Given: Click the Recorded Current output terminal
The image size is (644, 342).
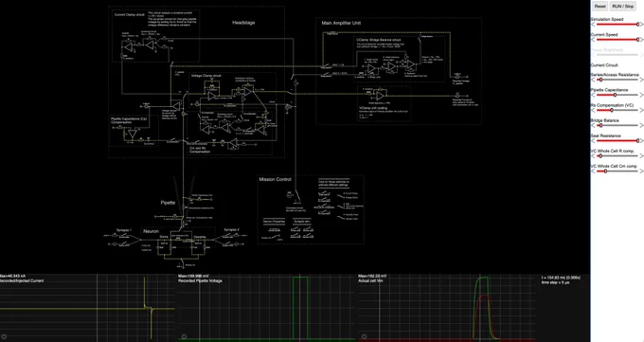Looking at the screenshot, I should 458,96.
